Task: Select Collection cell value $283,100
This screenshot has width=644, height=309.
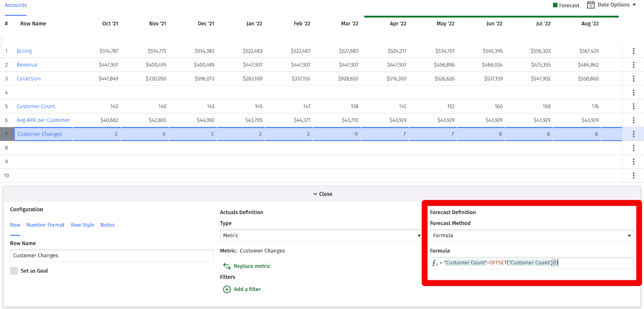Action: click(252, 78)
